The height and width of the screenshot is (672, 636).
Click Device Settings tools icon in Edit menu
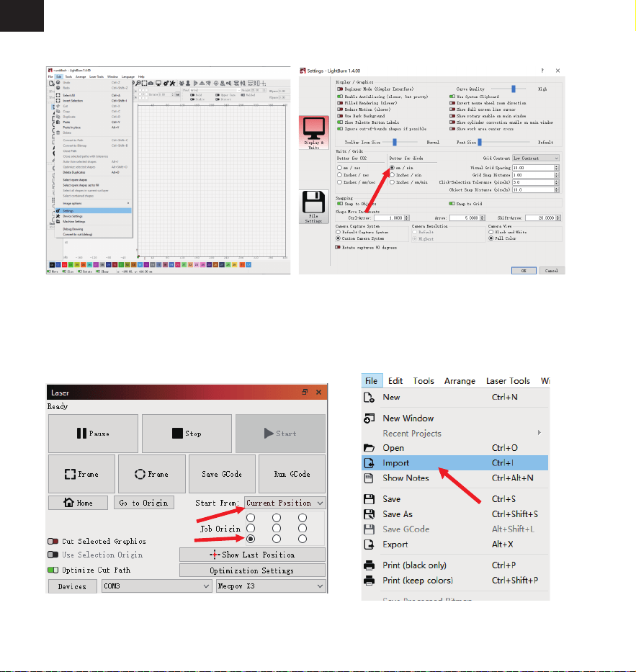coord(58,216)
